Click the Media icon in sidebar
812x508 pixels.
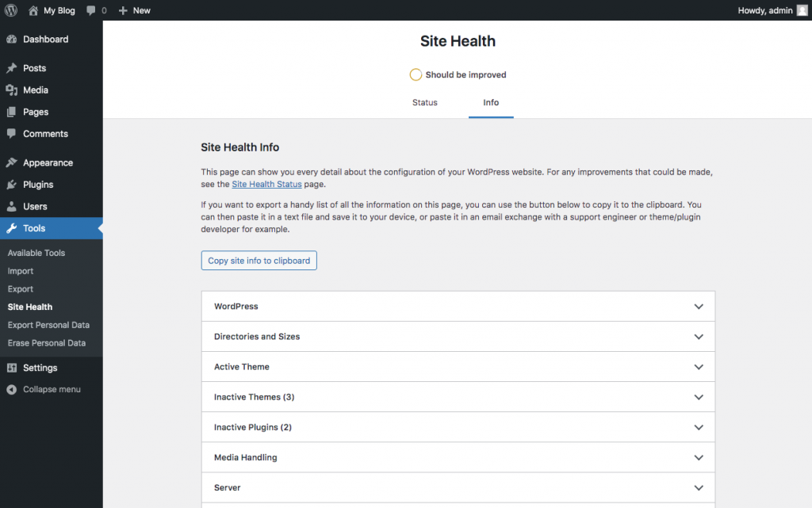(x=11, y=90)
